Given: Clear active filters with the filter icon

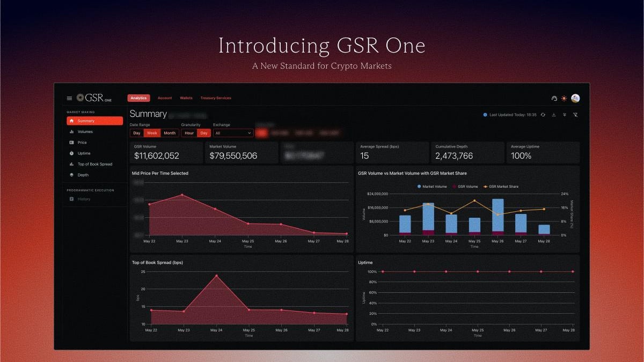Looking at the screenshot, I should pos(576,115).
